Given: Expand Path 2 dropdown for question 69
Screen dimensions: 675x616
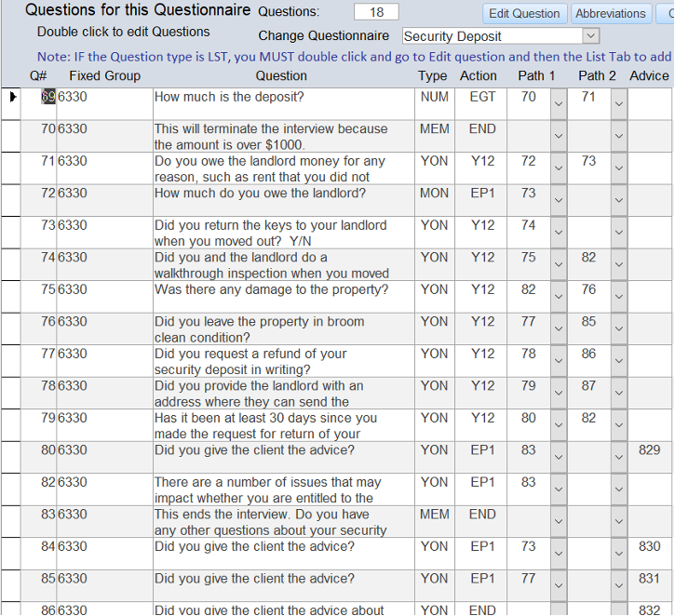Looking at the screenshot, I should (x=619, y=104).
